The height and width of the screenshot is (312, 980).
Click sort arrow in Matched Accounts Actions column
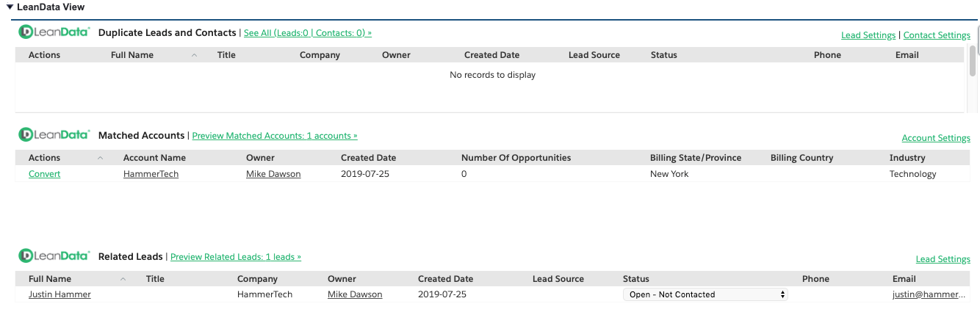tap(100, 158)
